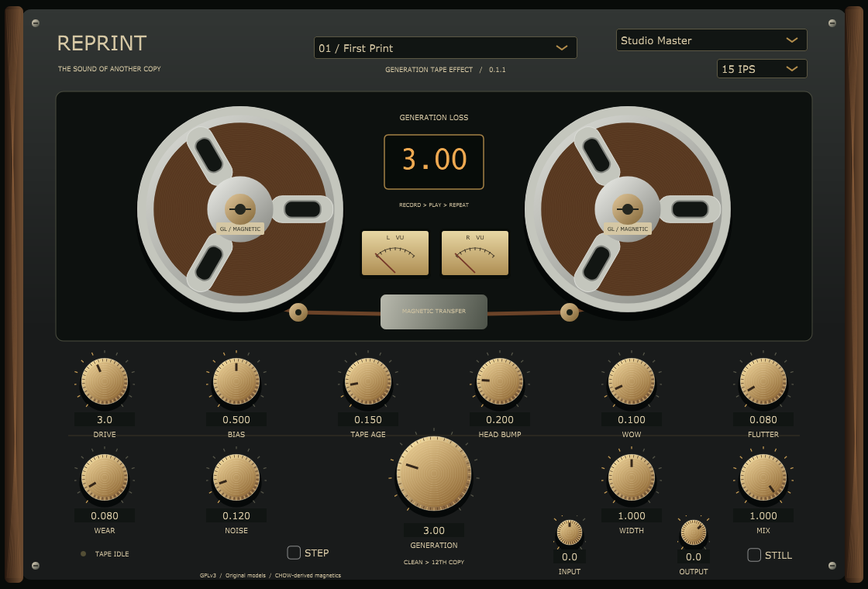The image size is (868, 589).
Task: Click the Drive value field 3.0
Action: click(105, 419)
